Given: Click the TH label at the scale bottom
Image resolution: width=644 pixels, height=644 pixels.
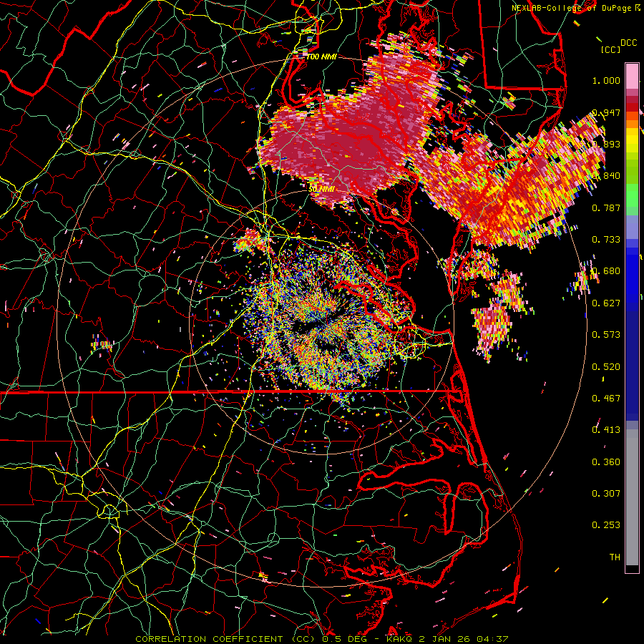Looking at the screenshot, I should pos(615,557).
